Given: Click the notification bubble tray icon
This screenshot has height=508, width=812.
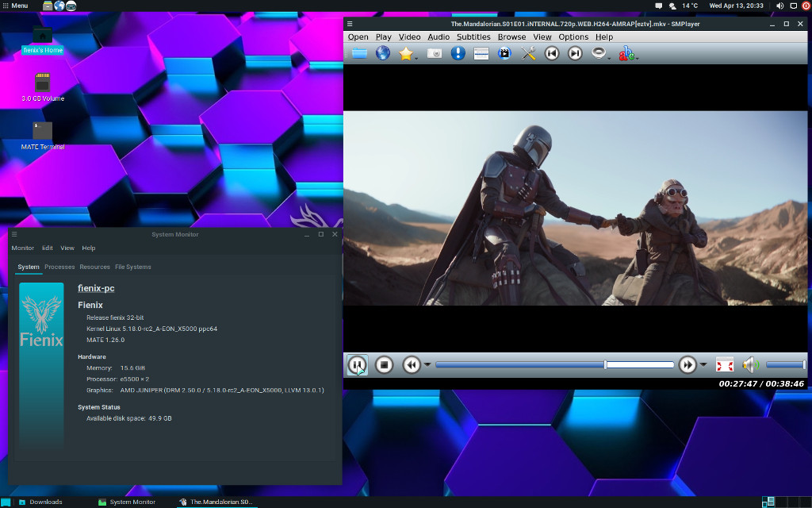Looking at the screenshot, I should [659, 6].
